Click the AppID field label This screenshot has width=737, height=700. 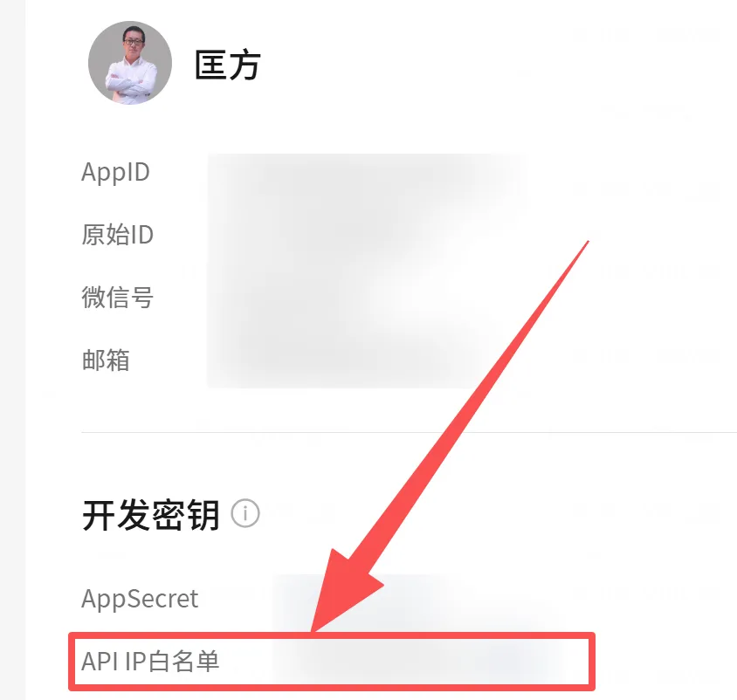coord(115,171)
